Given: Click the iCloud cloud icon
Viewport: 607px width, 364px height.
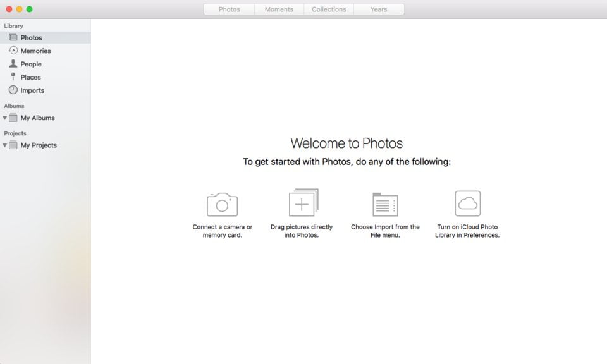Looking at the screenshot, I should (468, 203).
